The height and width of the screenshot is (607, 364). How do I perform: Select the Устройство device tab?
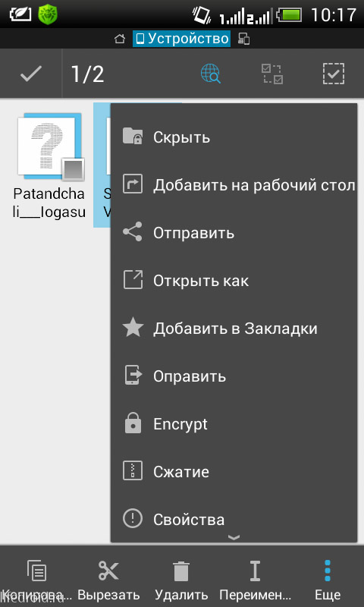point(182,39)
